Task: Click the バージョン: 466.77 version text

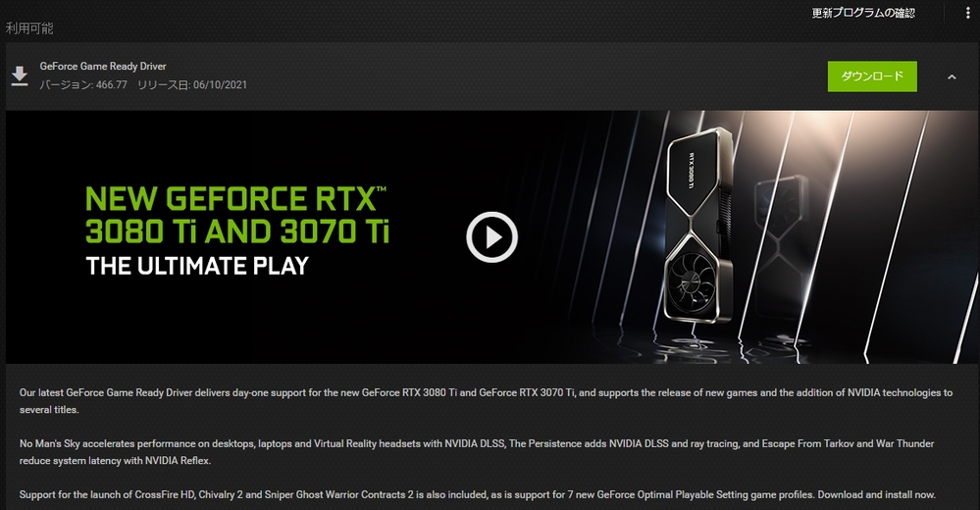Action: click(83, 85)
